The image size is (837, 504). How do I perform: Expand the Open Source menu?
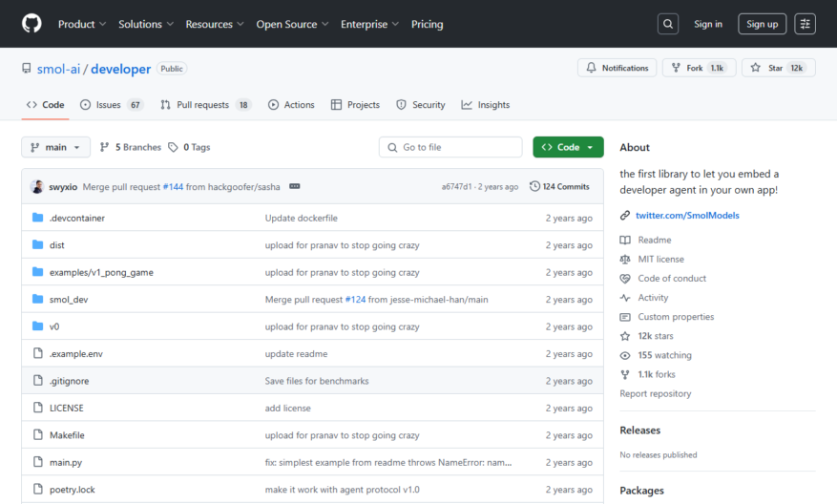[292, 24]
